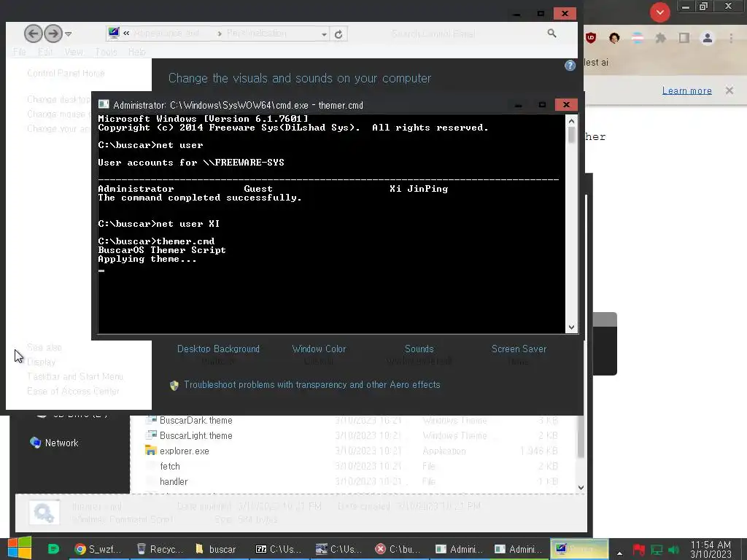Dismiss the Chrome infobar with X
The height and width of the screenshot is (560, 747).
pos(729,90)
